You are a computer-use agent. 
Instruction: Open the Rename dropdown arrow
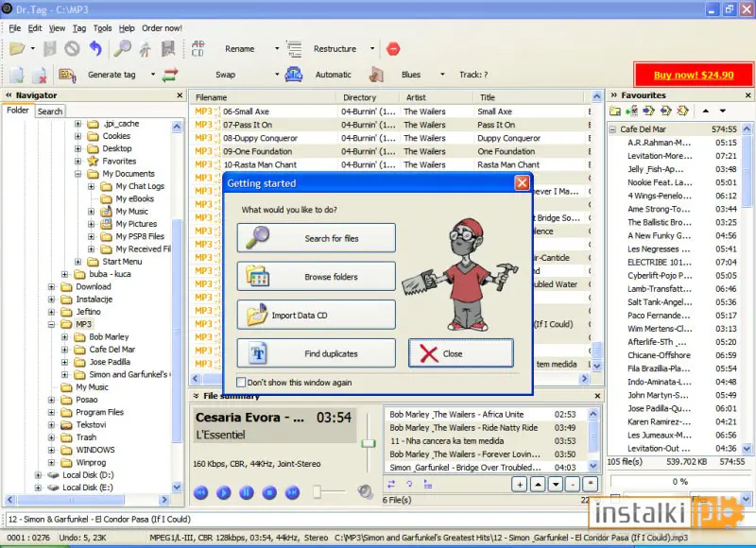click(x=277, y=49)
